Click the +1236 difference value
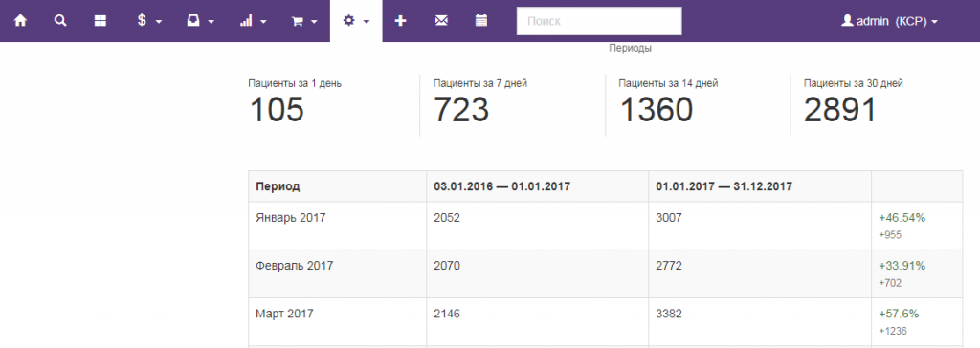Image resolution: width=980 pixels, height=348 pixels. pos(893,331)
